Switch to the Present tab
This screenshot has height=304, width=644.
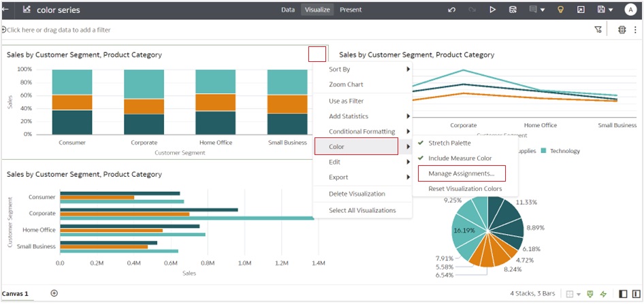coord(351,10)
